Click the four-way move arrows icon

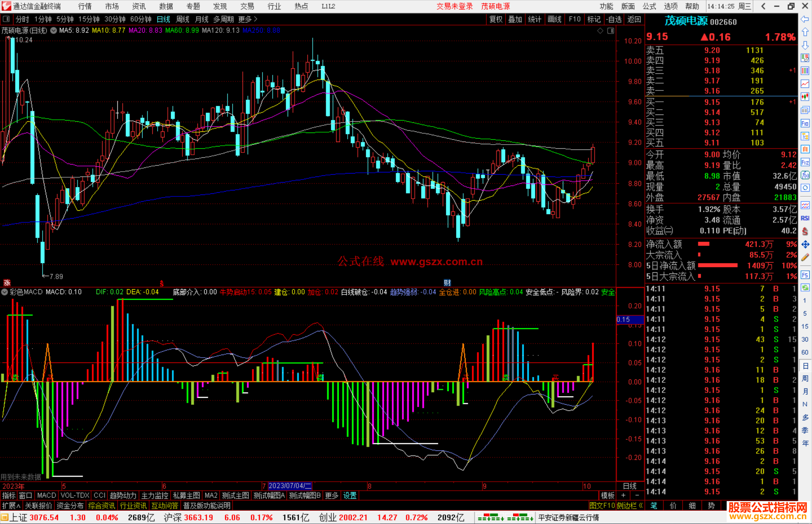(805, 245)
